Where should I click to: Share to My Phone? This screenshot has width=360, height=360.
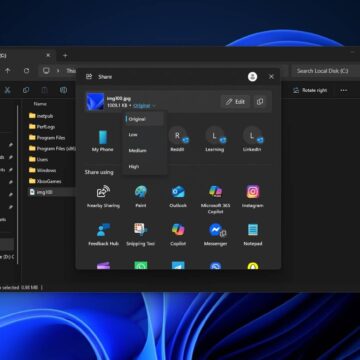pos(103,141)
